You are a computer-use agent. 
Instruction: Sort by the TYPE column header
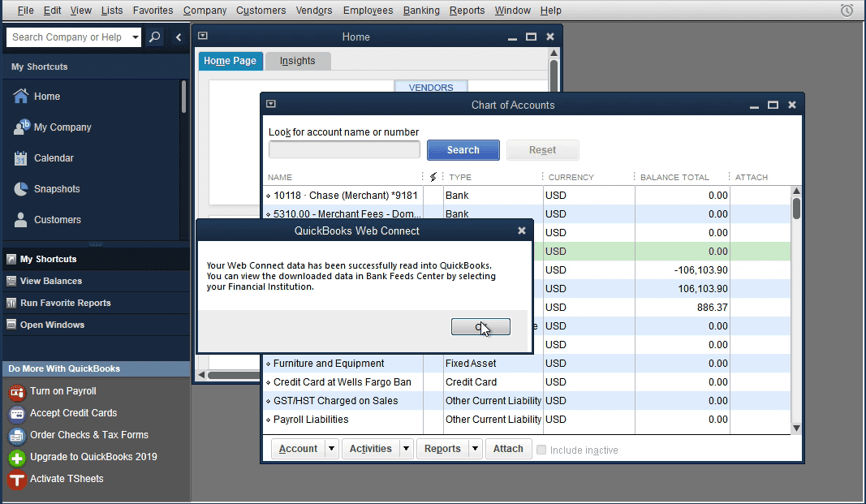(x=460, y=177)
